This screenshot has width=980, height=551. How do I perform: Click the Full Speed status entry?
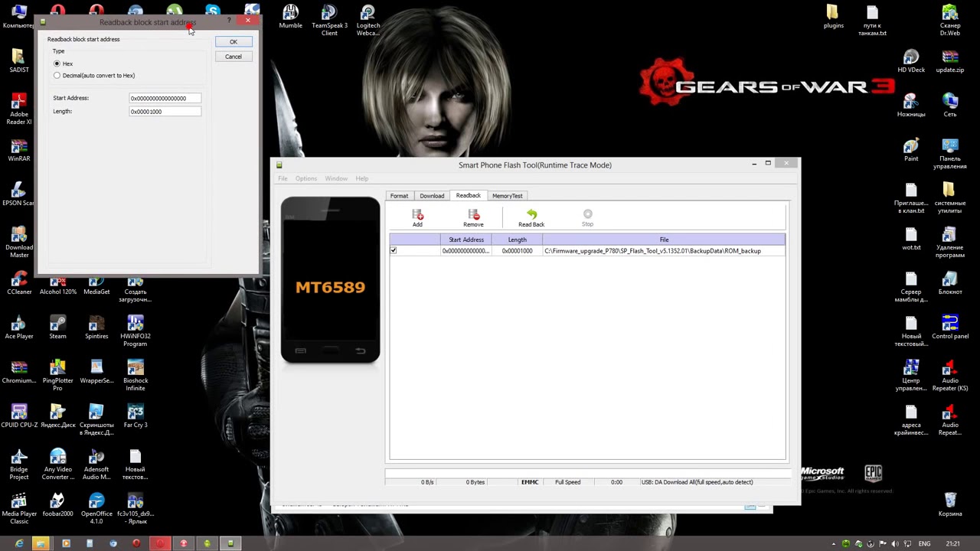coord(567,482)
